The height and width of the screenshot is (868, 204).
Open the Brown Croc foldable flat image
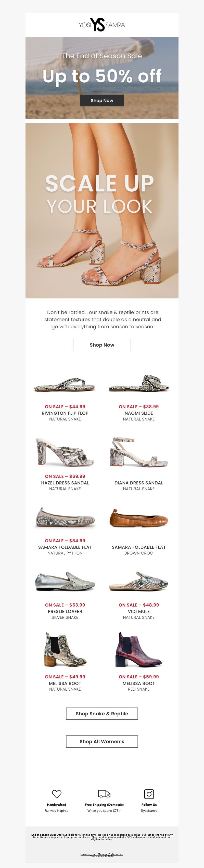coord(138,518)
